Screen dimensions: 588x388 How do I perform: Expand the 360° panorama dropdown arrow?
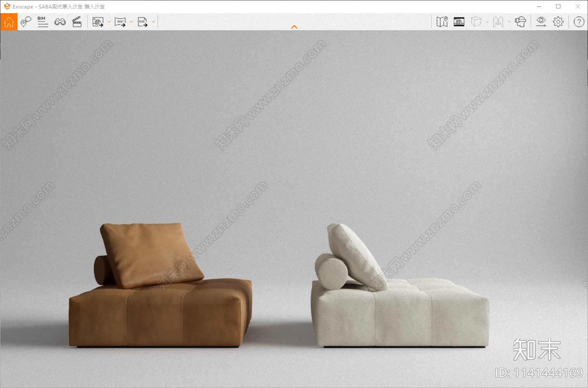[x=131, y=22]
